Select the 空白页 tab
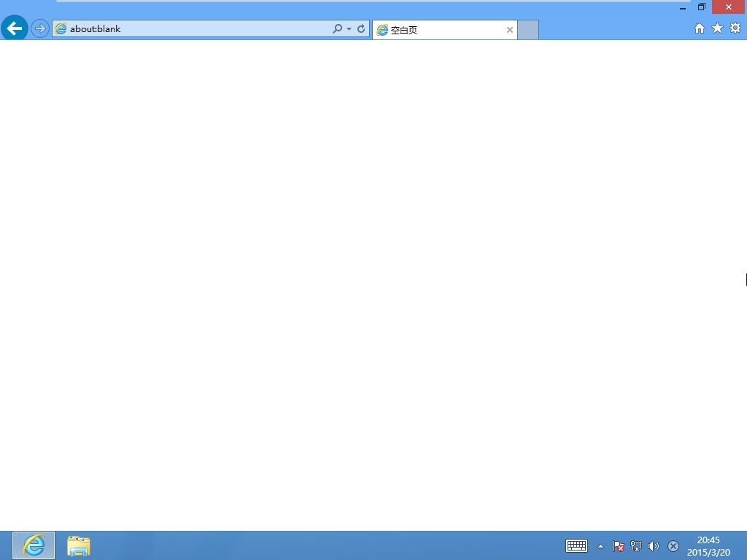This screenshot has height=560, width=747. coord(444,30)
